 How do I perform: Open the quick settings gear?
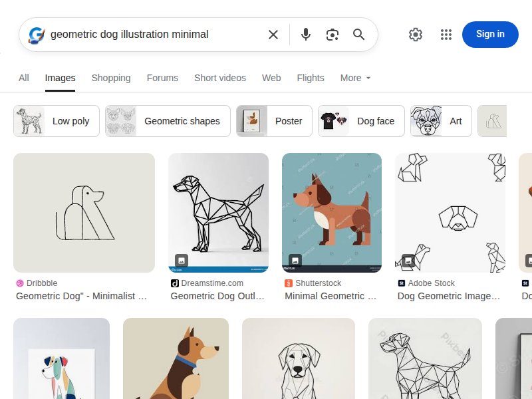point(416,35)
